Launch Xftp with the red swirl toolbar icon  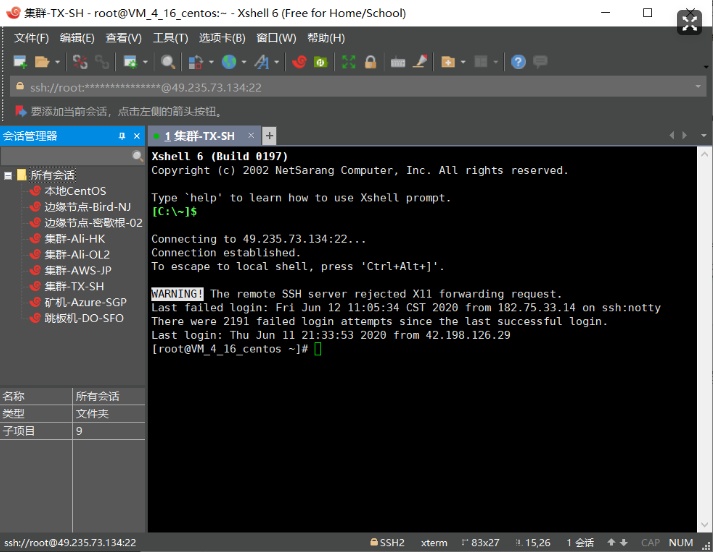click(299, 61)
